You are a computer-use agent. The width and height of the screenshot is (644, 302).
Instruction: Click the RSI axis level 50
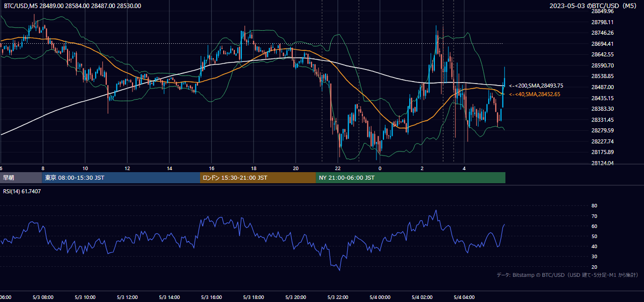(x=594, y=236)
